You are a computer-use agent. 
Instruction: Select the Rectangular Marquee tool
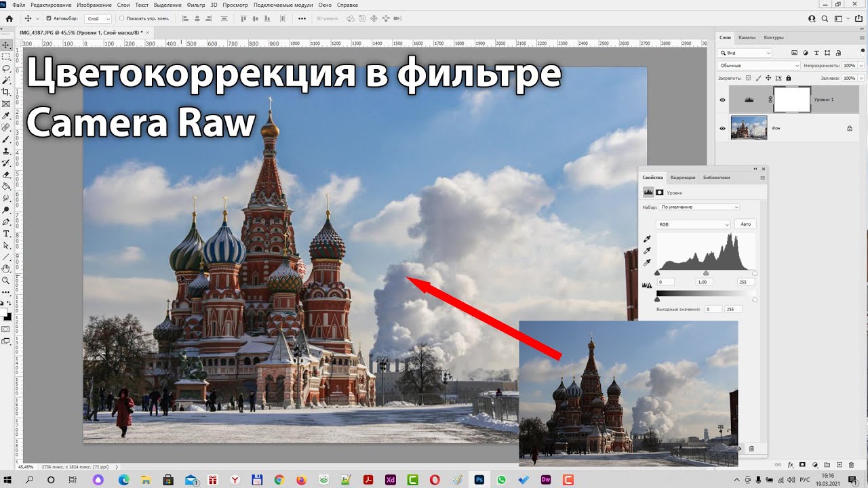click(6, 57)
